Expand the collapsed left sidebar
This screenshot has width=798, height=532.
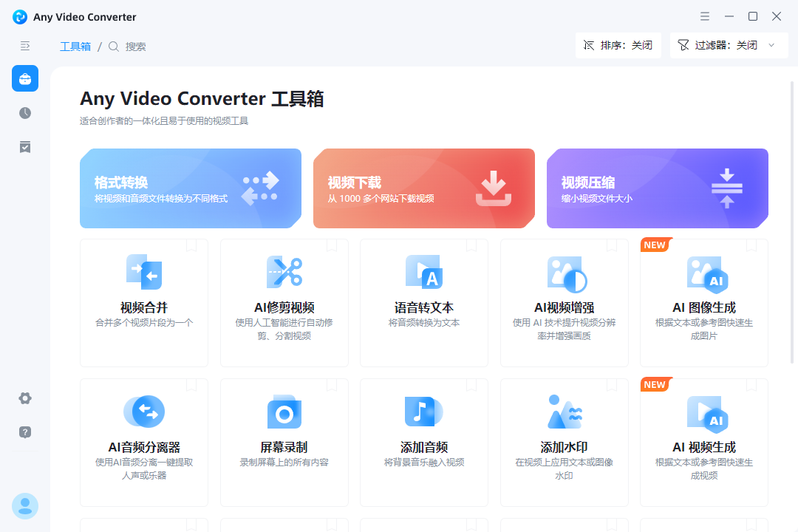coord(24,46)
